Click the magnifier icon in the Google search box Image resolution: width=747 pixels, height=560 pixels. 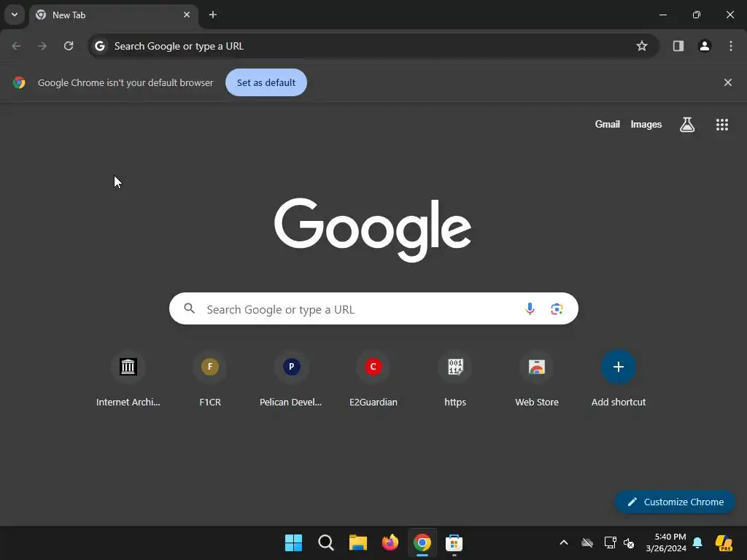pos(189,308)
